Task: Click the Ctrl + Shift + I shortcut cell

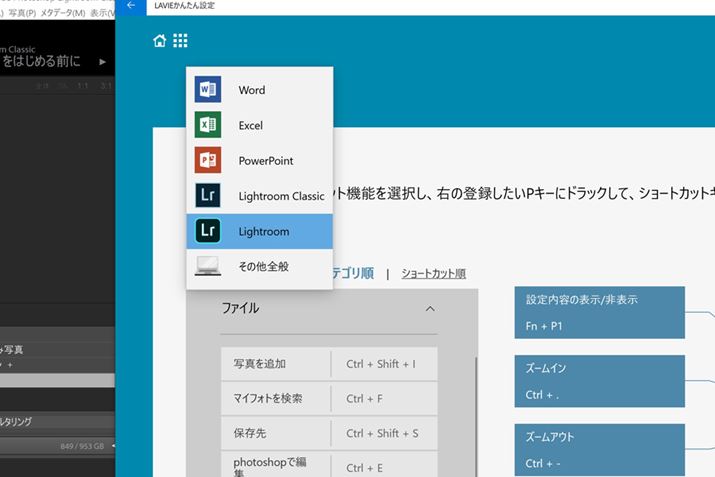Action: pyautogui.click(x=384, y=364)
